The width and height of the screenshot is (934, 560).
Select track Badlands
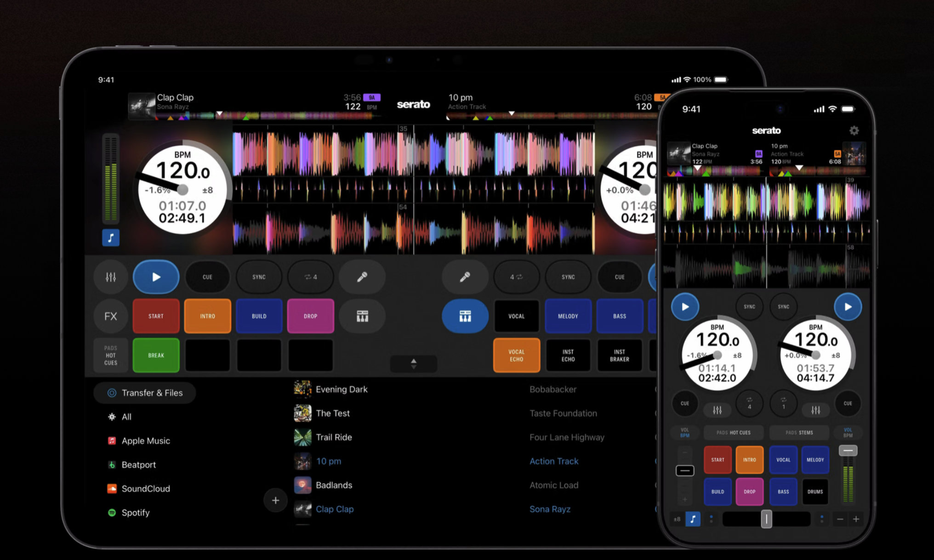334,485
